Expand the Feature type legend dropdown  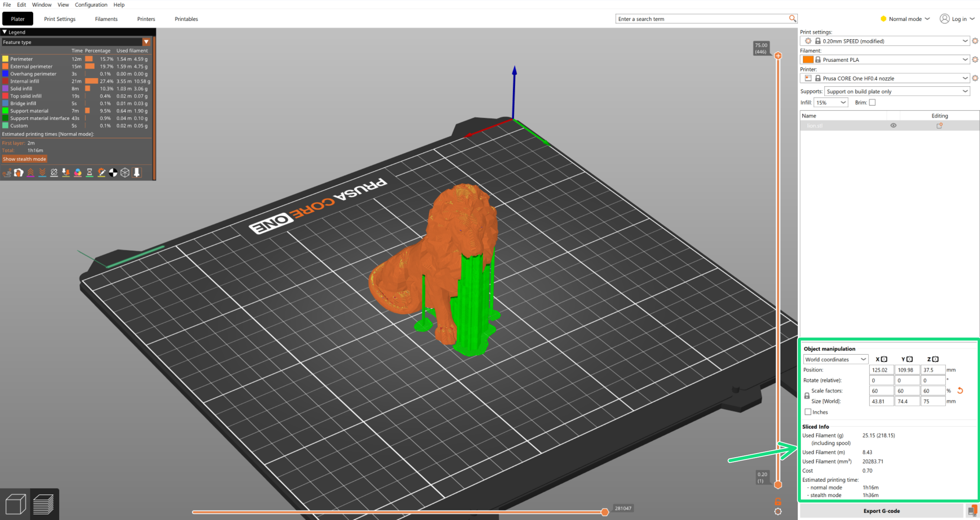coord(146,42)
